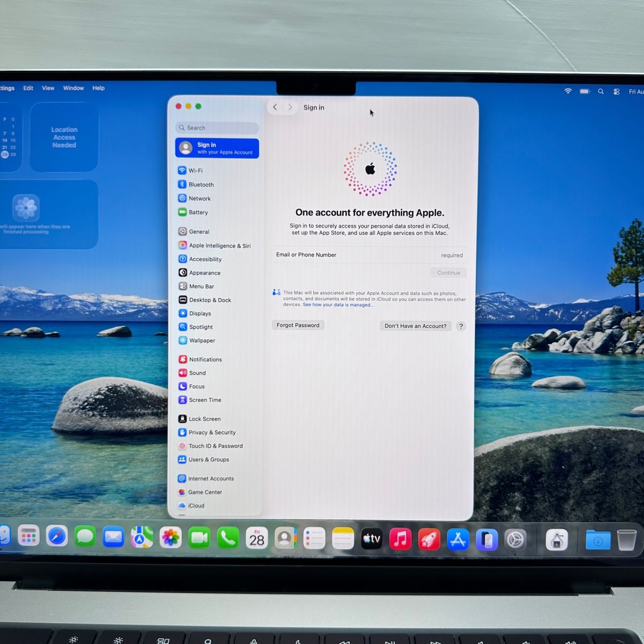The width and height of the screenshot is (644, 644).
Task: Click the Continue button
Action: click(x=448, y=273)
